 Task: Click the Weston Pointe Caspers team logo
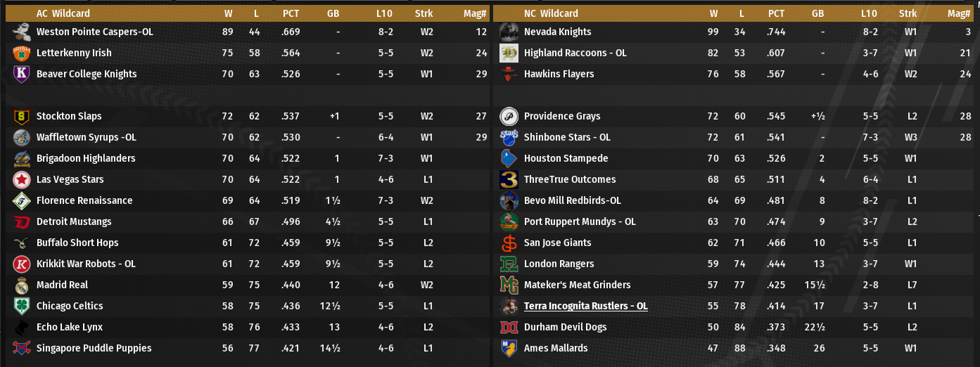tap(21, 32)
